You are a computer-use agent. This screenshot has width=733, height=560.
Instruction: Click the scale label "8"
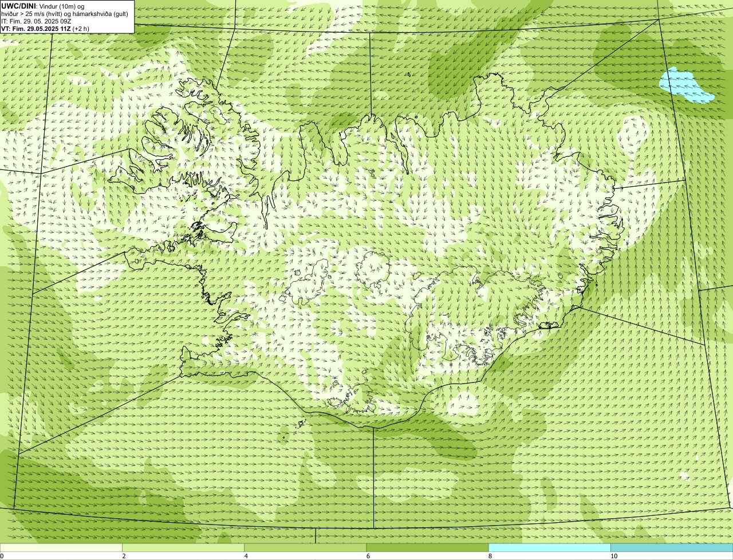point(490,556)
